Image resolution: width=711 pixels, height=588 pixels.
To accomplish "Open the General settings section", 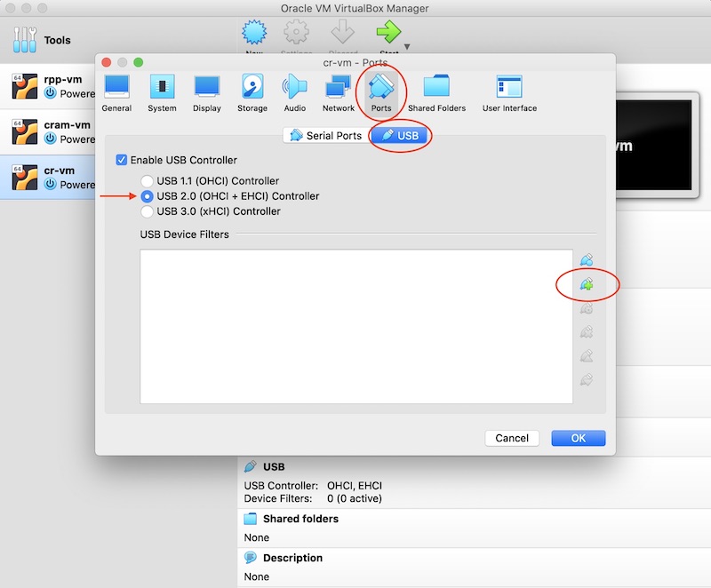I will coord(116,93).
